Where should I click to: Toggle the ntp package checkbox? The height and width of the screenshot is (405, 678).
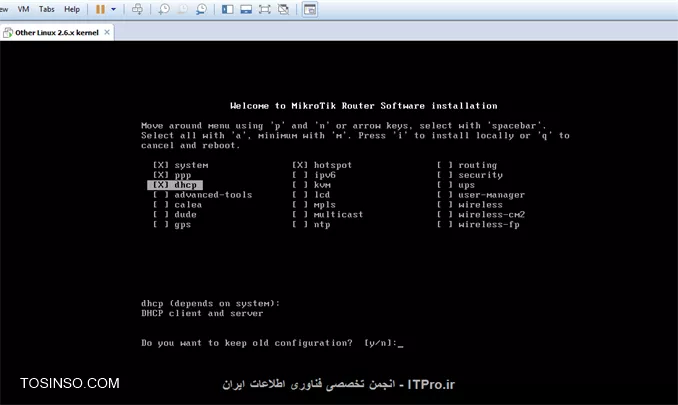300,224
